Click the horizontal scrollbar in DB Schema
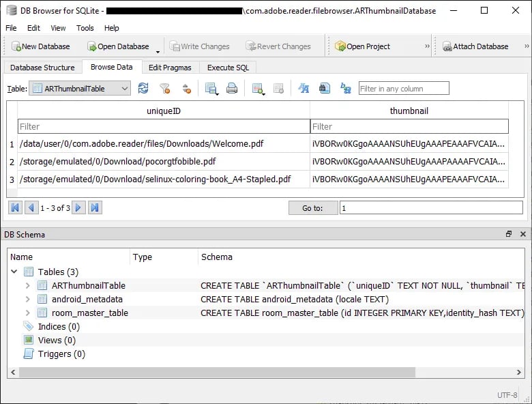This screenshot has width=532, height=404. [217, 372]
